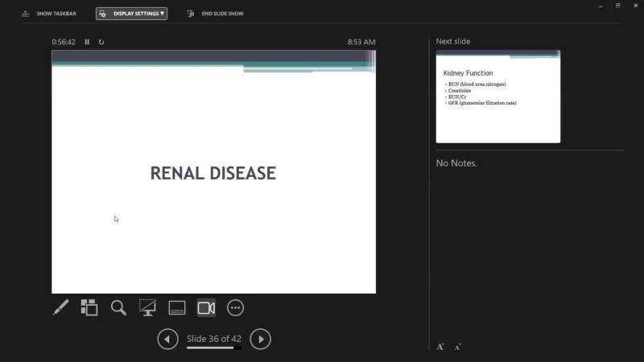644x362 pixels.
Task: Toggle the camera icon below the slide
Action: pos(206,307)
